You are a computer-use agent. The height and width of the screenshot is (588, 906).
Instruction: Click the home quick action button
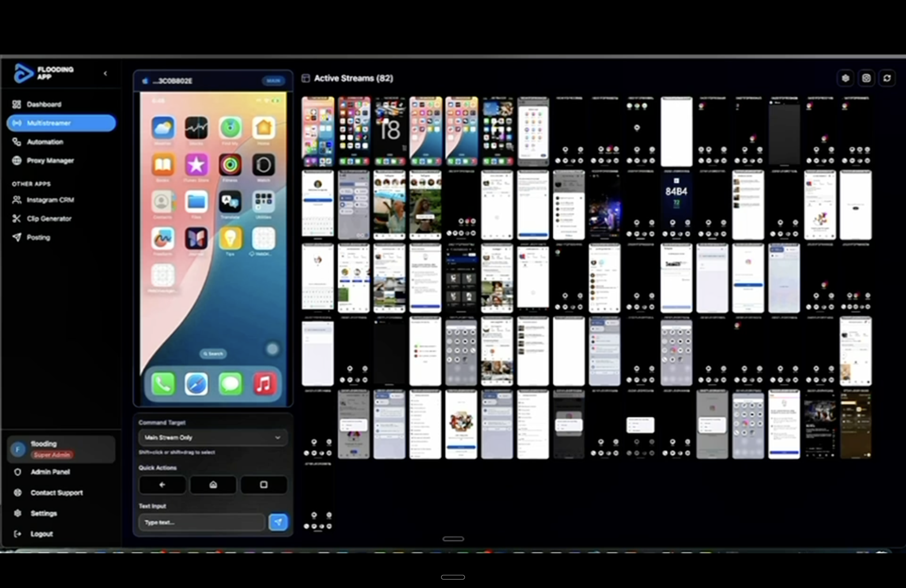213,484
